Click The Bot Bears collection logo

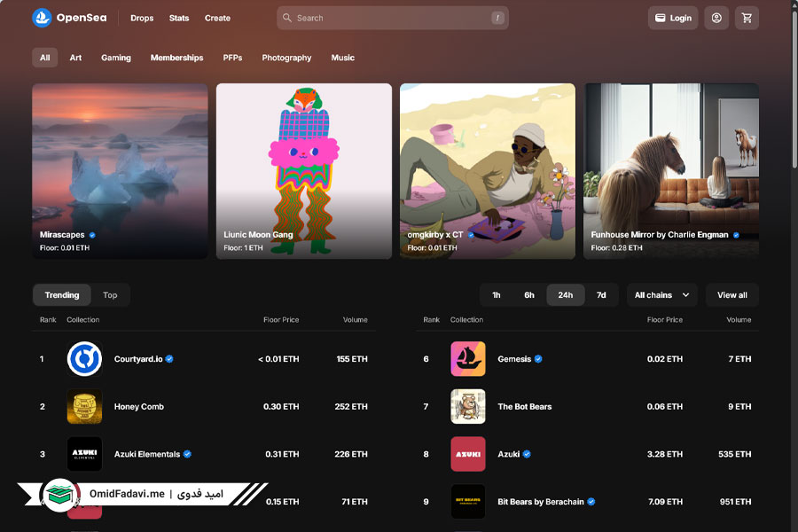pyautogui.click(x=467, y=406)
